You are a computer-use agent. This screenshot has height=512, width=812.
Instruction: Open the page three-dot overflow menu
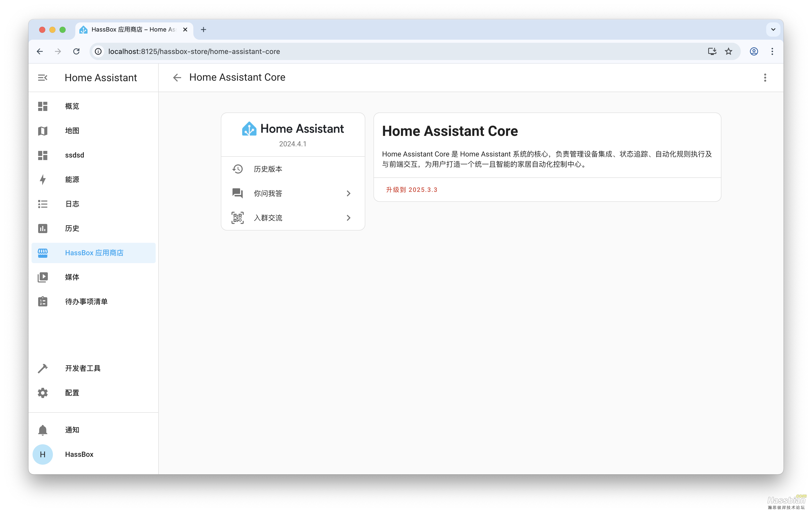click(x=765, y=78)
